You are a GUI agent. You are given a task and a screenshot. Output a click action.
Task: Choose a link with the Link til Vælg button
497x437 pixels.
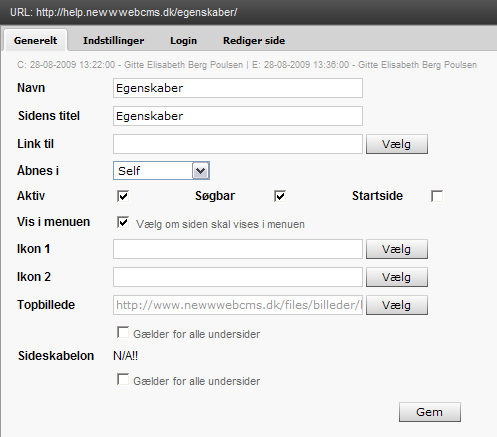tap(397, 144)
